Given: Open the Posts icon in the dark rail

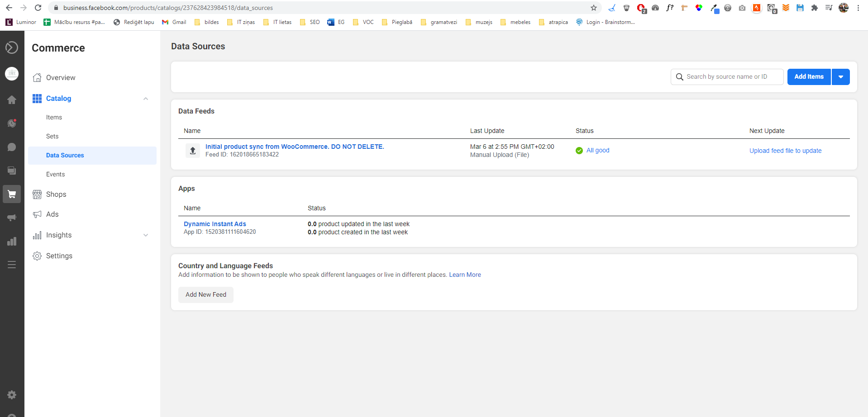Looking at the screenshot, I should 12,171.
